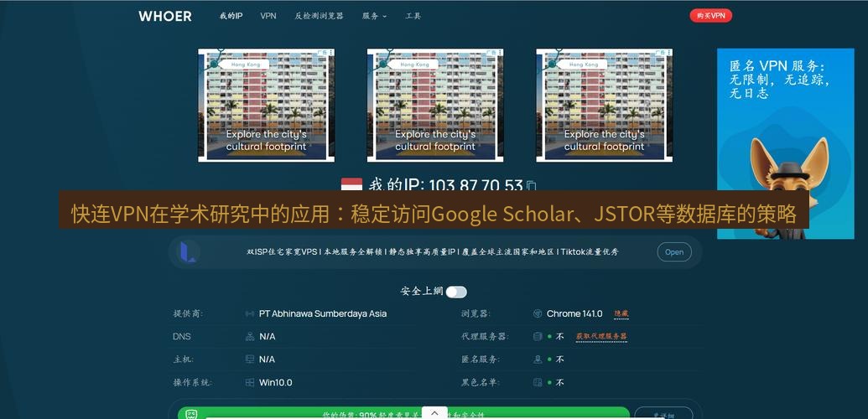
Task: Click PT Abhinawa Sumberdaya Asia text
Action: pos(323,314)
